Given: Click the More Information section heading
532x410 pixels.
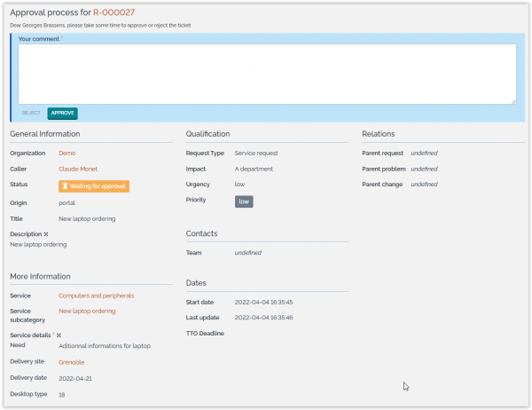Looking at the screenshot, I should [x=40, y=277].
